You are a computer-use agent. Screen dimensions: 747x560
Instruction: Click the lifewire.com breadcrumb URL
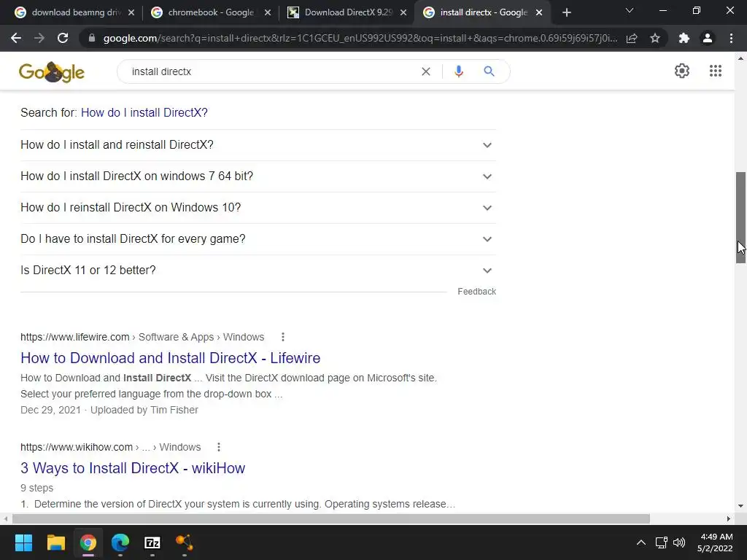click(142, 337)
